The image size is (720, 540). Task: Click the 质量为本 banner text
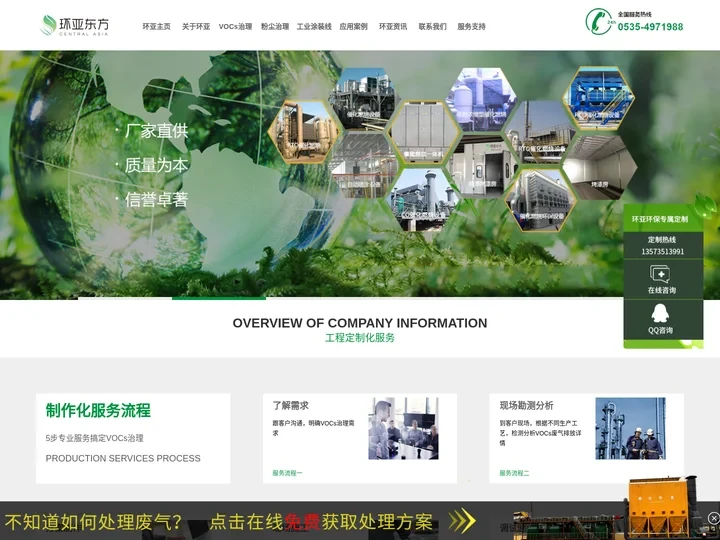(156, 165)
